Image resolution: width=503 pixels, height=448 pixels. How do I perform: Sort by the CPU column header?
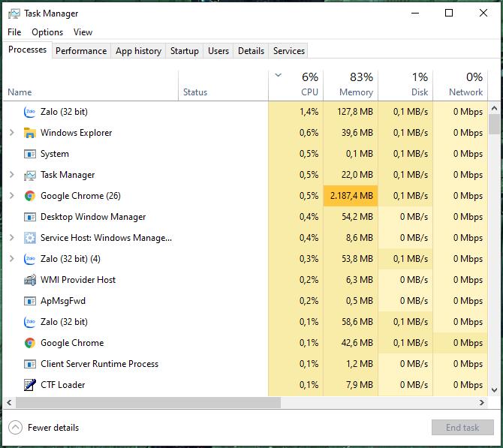coord(296,86)
